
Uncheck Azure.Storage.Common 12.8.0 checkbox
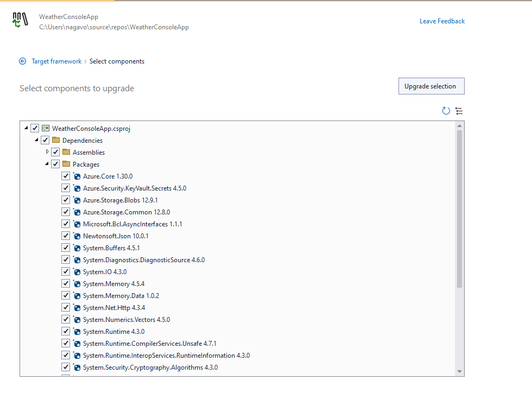(66, 212)
